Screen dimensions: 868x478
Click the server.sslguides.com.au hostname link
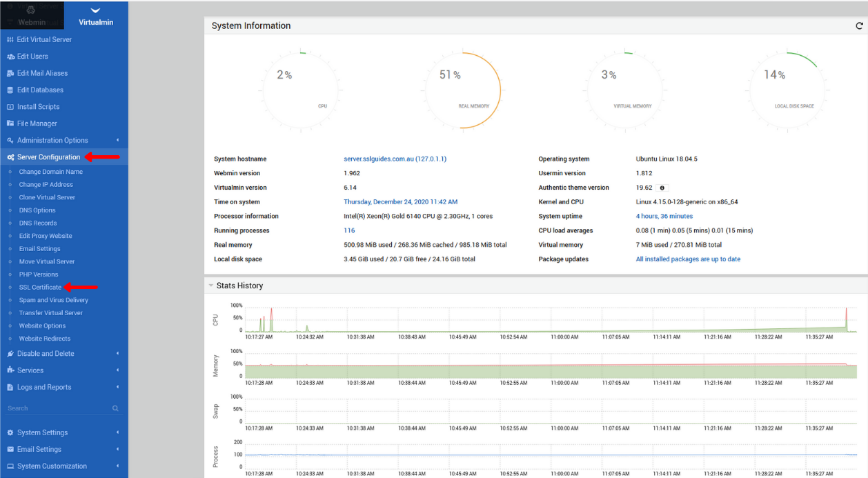[378, 159]
